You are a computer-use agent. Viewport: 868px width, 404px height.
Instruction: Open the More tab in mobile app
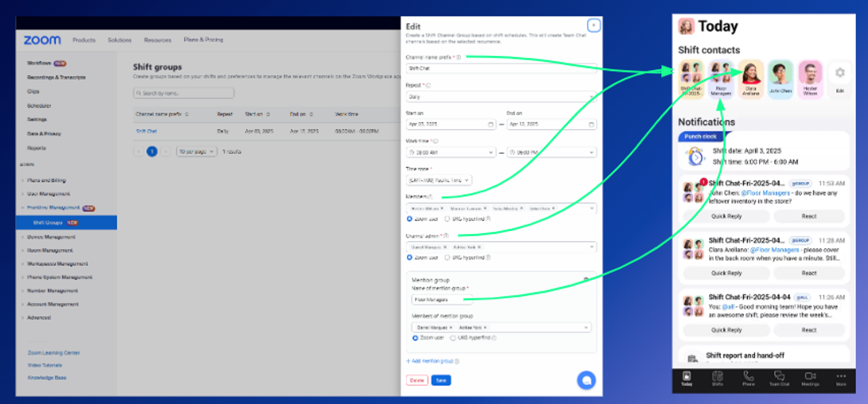click(x=841, y=379)
